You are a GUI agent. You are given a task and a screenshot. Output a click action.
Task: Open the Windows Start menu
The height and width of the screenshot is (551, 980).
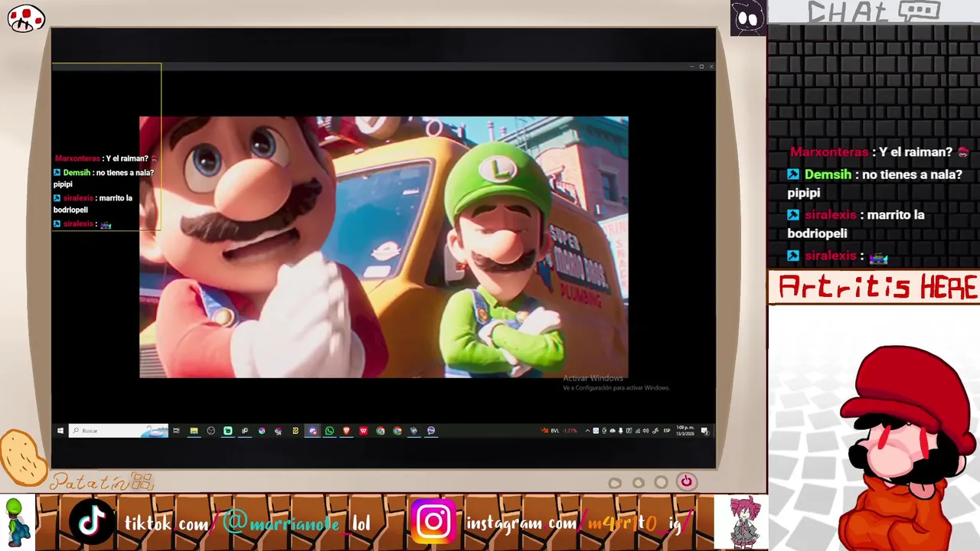[60, 431]
